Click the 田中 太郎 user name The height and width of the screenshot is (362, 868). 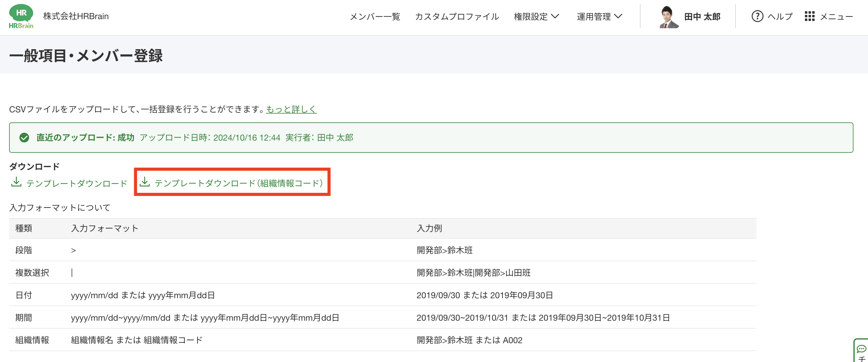pos(702,16)
